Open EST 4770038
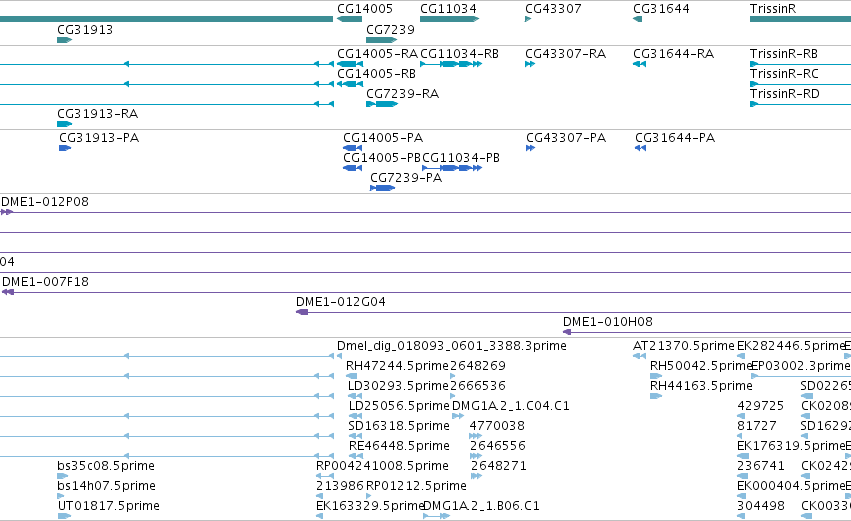Image resolution: width=851 pixels, height=521 pixels. tap(497, 426)
